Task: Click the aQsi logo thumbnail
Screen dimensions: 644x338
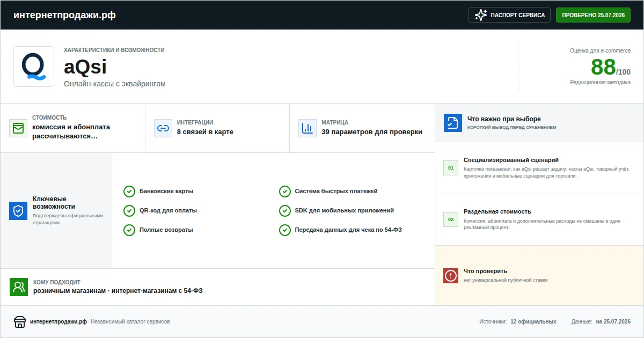Action: [x=34, y=67]
